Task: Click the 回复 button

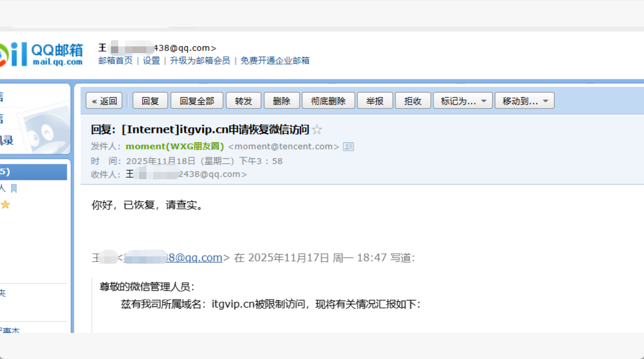Action: (150, 101)
